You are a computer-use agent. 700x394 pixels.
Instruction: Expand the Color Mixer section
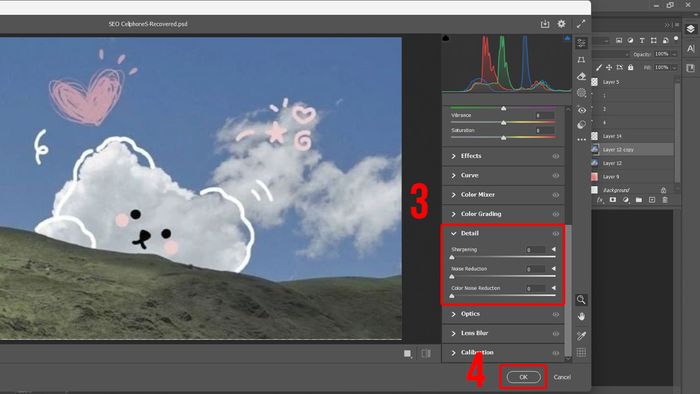coord(454,195)
